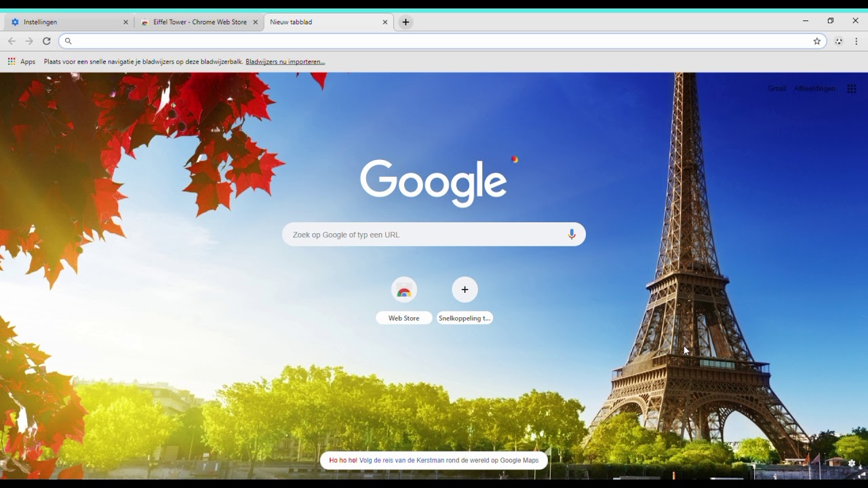Viewport: 868px width, 488px height.
Task: Start voice search with the microphone icon
Action: 572,235
